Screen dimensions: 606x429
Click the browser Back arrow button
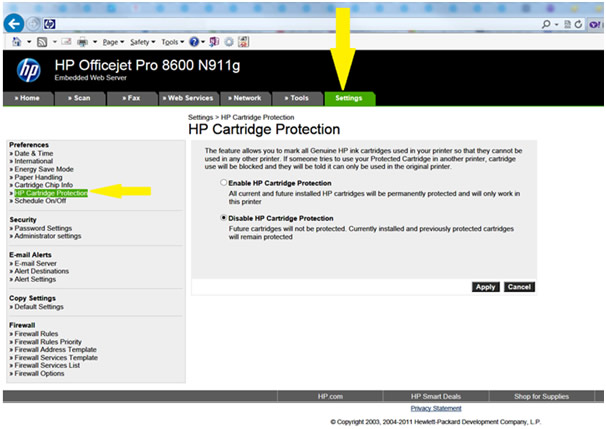(x=14, y=24)
